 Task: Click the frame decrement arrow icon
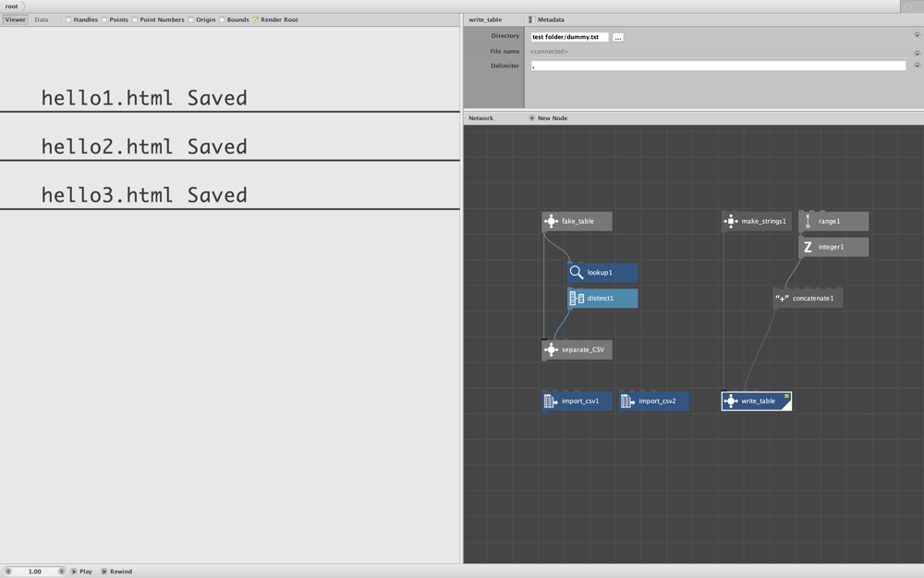click(8, 571)
